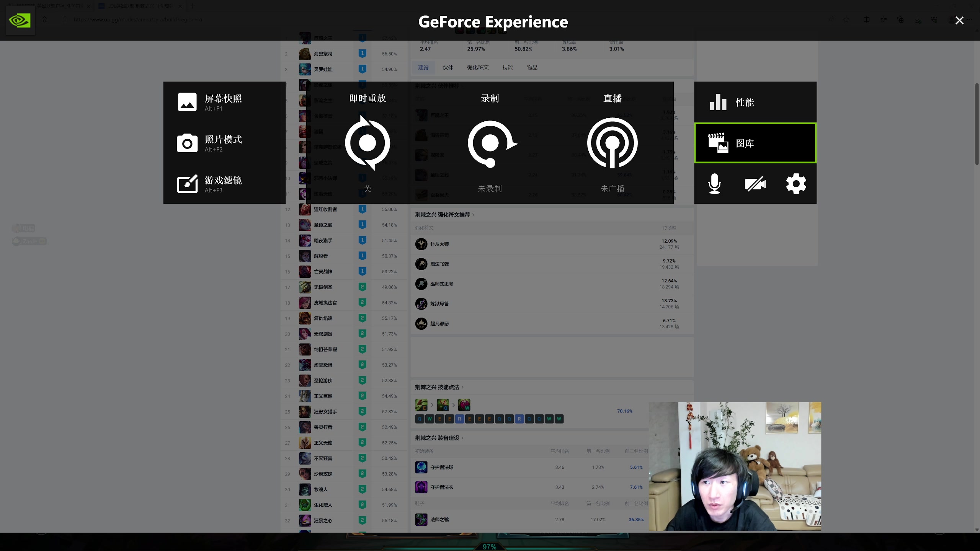The height and width of the screenshot is (551, 980).
Task: Toggle the microphone in the overlay
Action: [714, 184]
